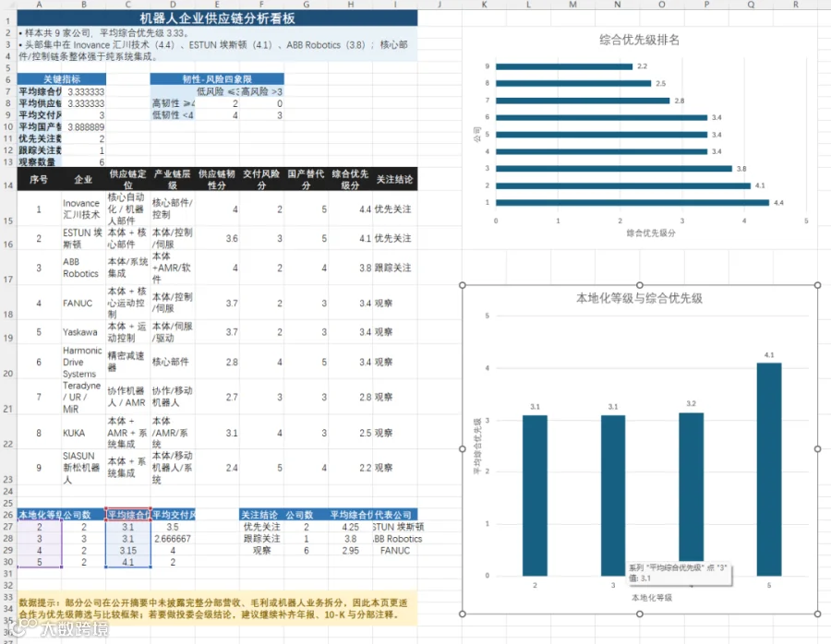Select the cell with value 3.888889
Image resolution: width=831 pixels, height=644 pixels.
[84, 127]
